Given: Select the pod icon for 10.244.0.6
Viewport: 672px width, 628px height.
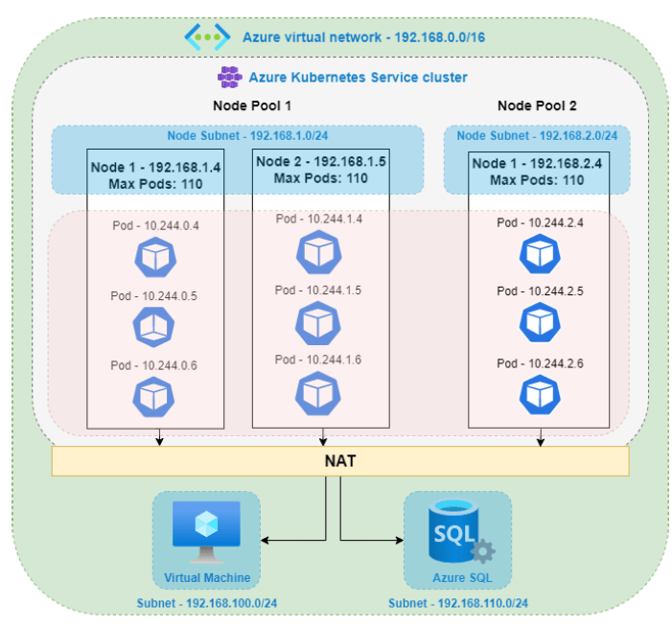Looking at the screenshot, I should coord(153,397).
